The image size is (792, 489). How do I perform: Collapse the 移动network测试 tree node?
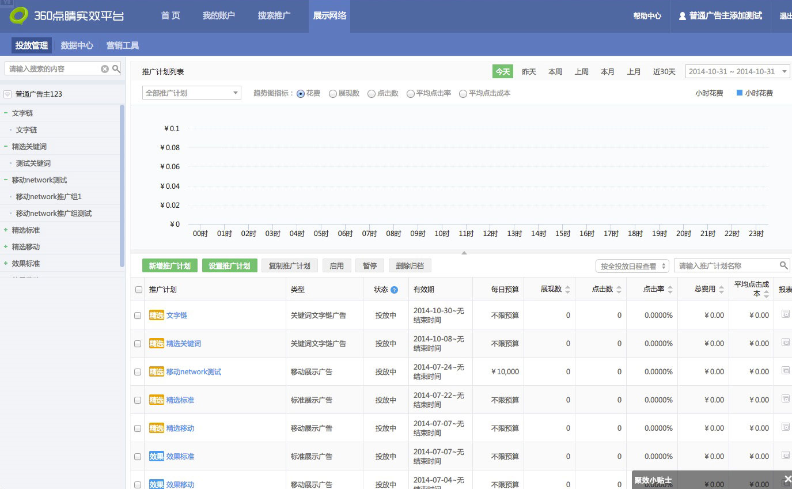point(5,180)
